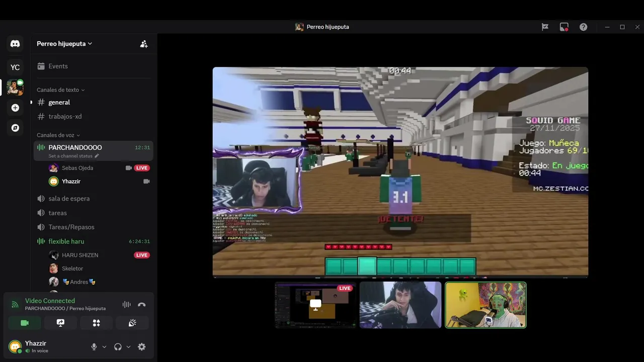Image resolution: width=644 pixels, height=362 pixels.
Task: Open the Discover servers compass icon
Action: click(x=15, y=128)
